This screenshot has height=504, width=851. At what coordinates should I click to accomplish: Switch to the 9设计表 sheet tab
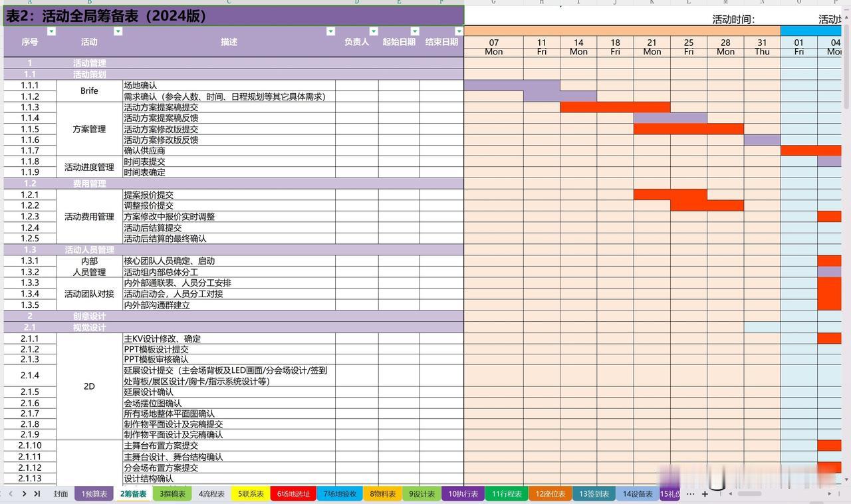[x=422, y=494]
